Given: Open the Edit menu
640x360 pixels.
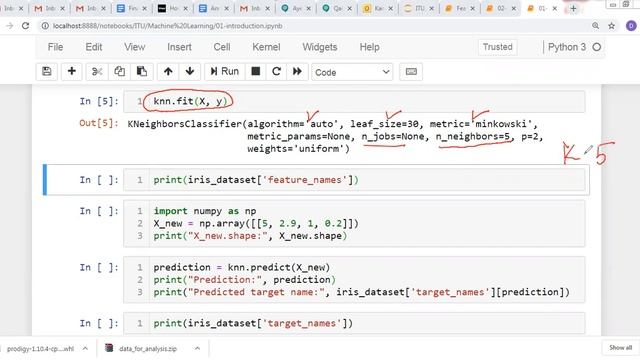Looking at the screenshot, I should 93,47.
